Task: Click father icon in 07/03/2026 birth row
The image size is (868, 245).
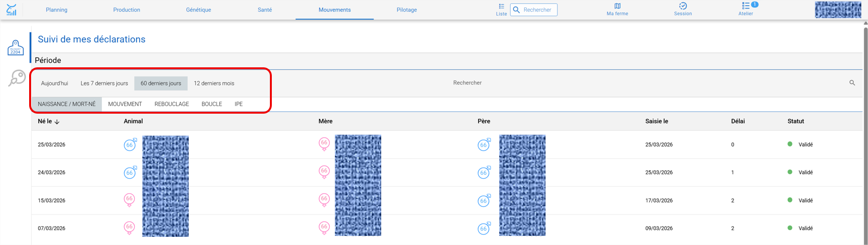Action: tap(484, 228)
